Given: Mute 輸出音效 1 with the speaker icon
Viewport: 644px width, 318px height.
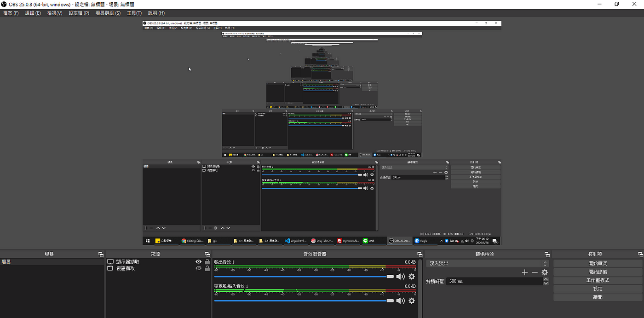Looking at the screenshot, I should tap(400, 276).
